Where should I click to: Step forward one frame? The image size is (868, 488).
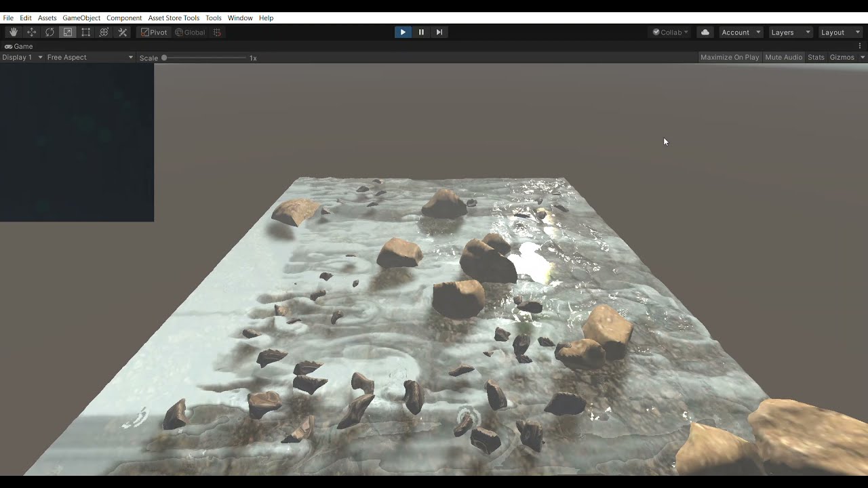(x=439, y=32)
